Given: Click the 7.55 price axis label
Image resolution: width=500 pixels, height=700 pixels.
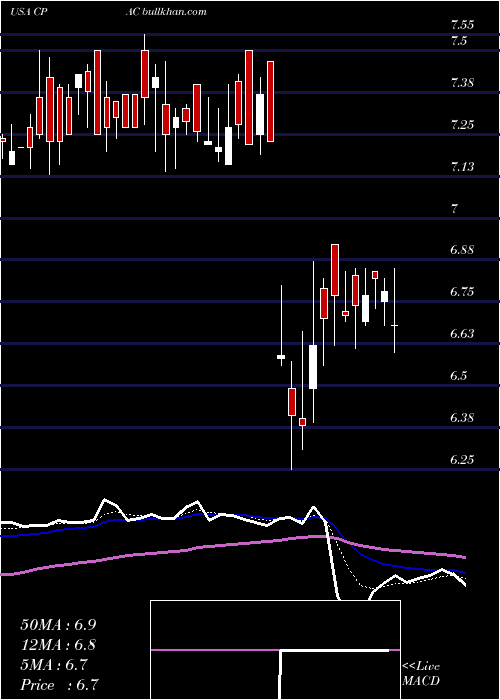Looking at the screenshot, I should click(461, 25).
